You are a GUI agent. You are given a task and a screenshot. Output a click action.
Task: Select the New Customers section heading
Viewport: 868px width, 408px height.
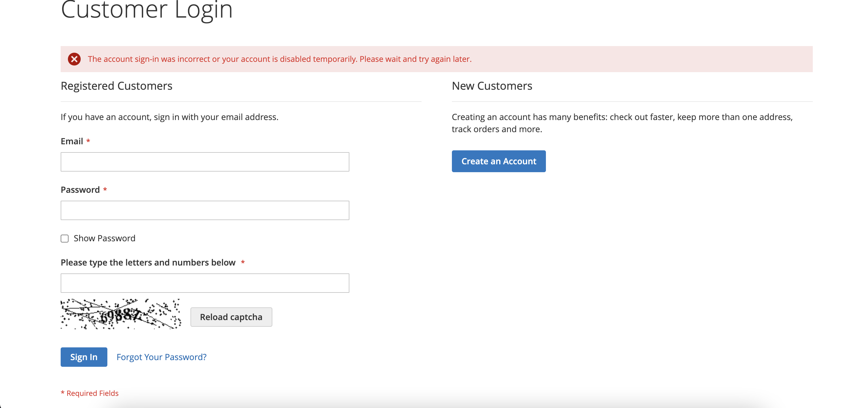pyautogui.click(x=492, y=86)
